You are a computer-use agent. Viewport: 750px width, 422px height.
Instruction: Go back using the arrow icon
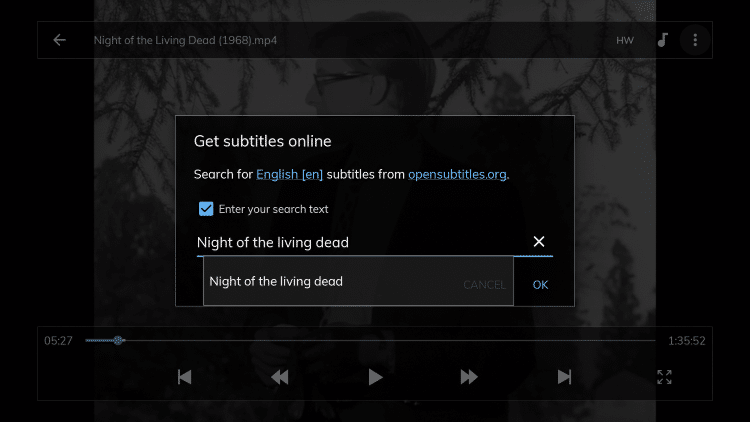coord(59,40)
